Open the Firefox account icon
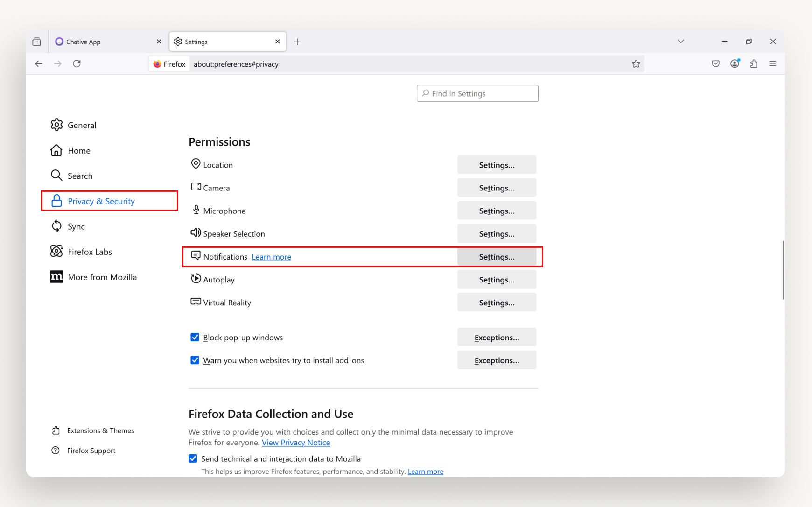The image size is (812, 507). pyautogui.click(x=735, y=63)
